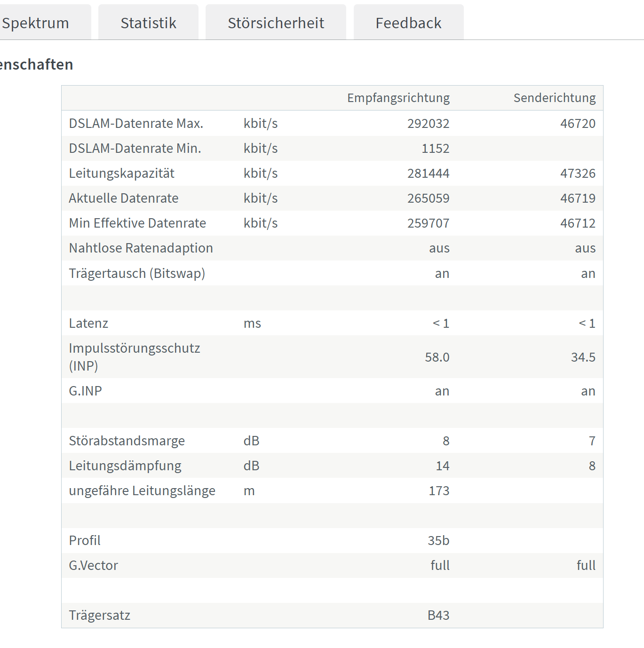Viewport: 644px width, 648px height.
Task: Click the G.INP row label
Action: point(85,391)
